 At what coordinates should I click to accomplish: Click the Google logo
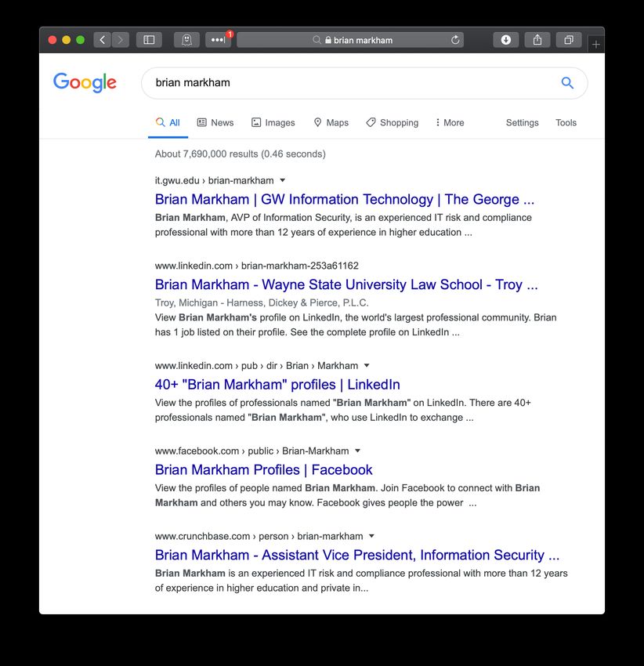coord(85,82)
